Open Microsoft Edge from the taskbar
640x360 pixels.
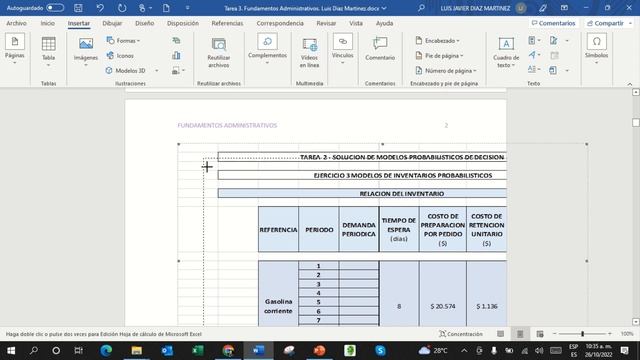coord(106,351)
